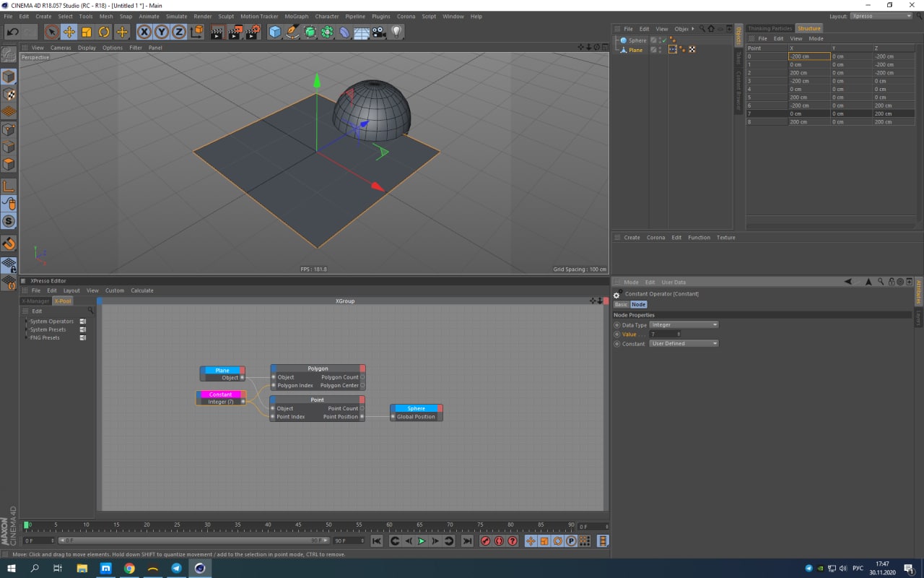This screenshot has width=924, height=578.
Task: Open the Corona menu in main menu bar
Action: [406, 16]
